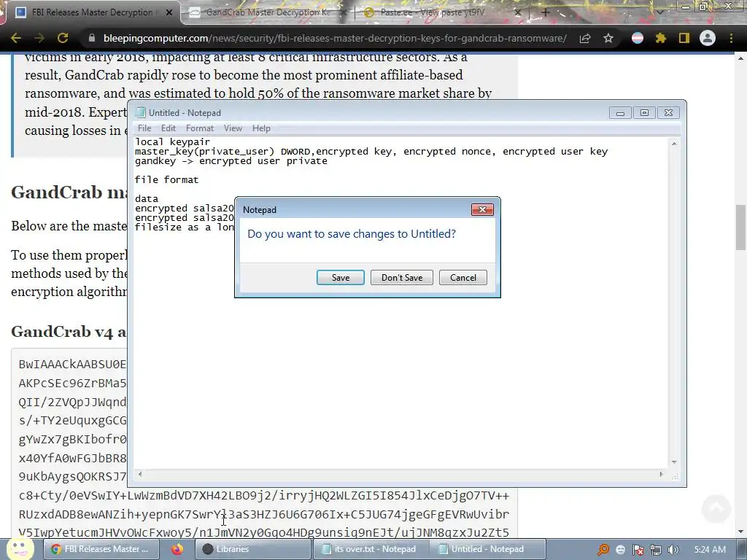Close the Untitled Notepad window
This screenshot has width=747, height=560.
(x=668, y=113)
